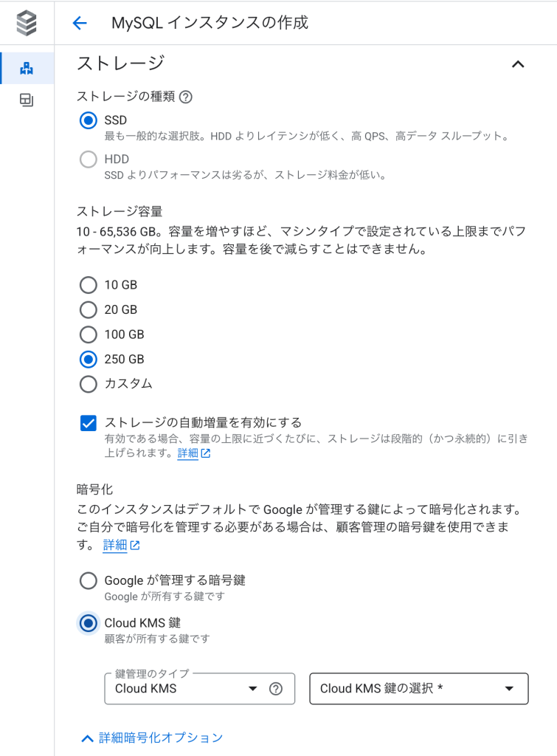This screenshot has width=557, height=756.
Task: Click help icon in 鍵管理のタイプ field
Action: pyautogui.click(x=276, y=689)
